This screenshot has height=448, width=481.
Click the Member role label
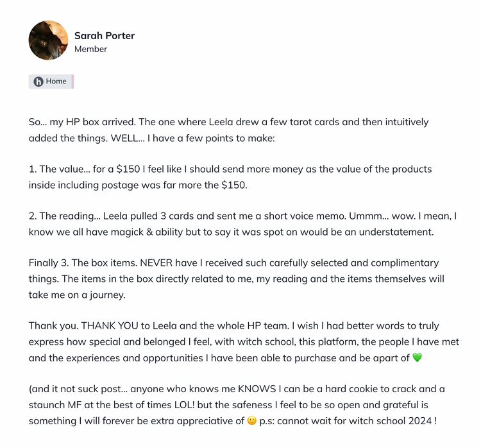90,49
